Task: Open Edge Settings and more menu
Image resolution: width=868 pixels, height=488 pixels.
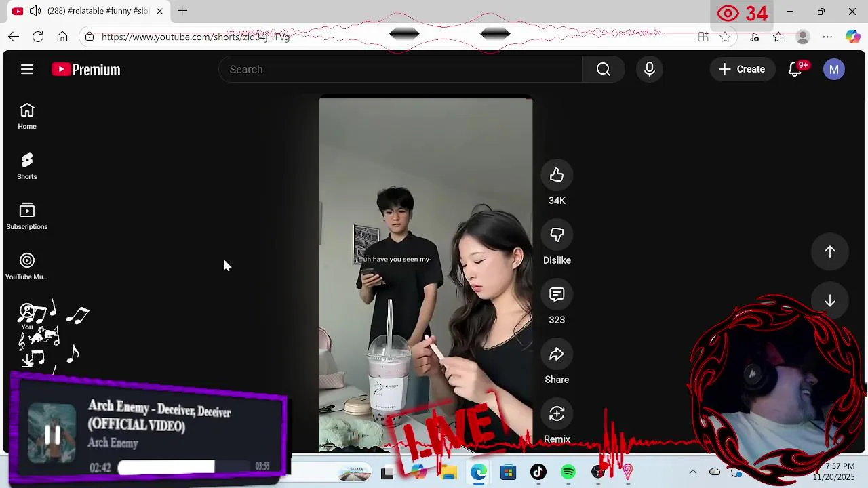Action: coord(827,37)
